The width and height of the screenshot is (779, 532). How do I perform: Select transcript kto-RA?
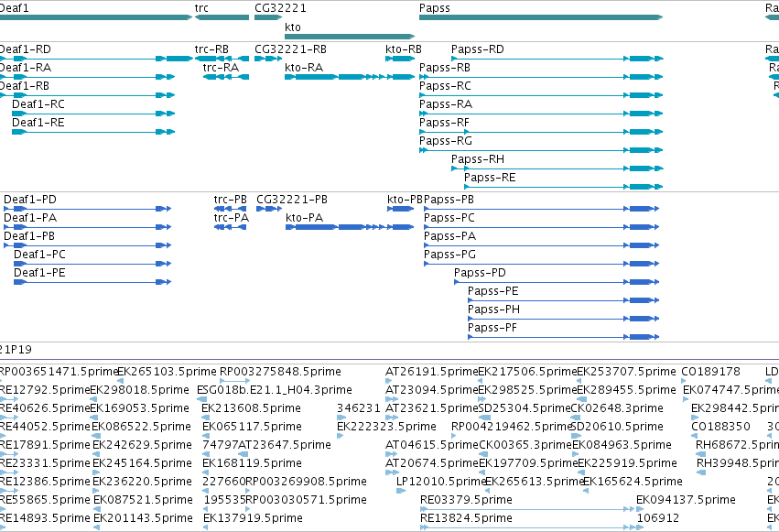point(350,77)
